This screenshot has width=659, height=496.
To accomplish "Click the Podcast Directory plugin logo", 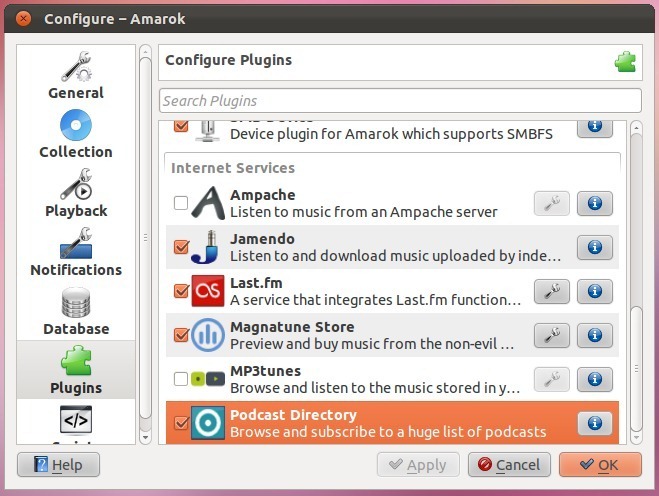I will coord(208,423).
